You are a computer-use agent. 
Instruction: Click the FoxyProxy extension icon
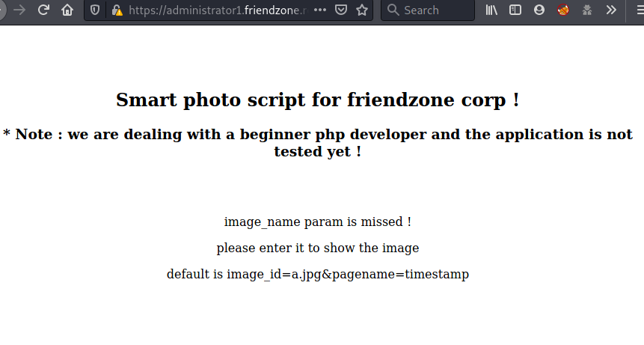(563, 10)
